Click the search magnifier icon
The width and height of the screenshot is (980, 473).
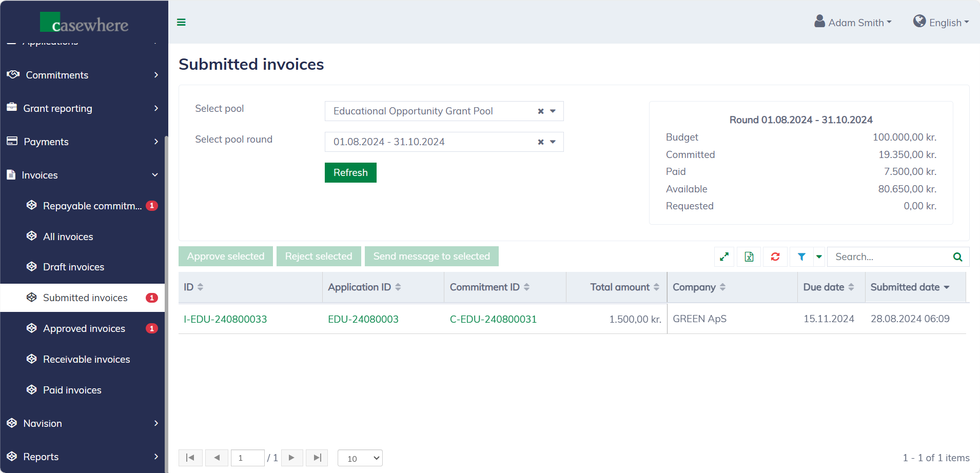957,257
